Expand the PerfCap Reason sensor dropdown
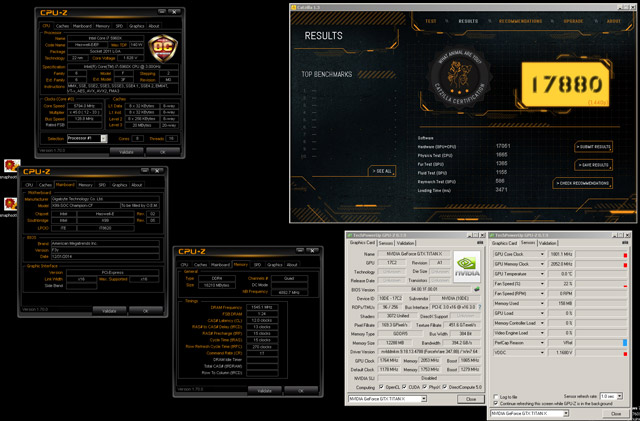 click(x=542, y=343)
